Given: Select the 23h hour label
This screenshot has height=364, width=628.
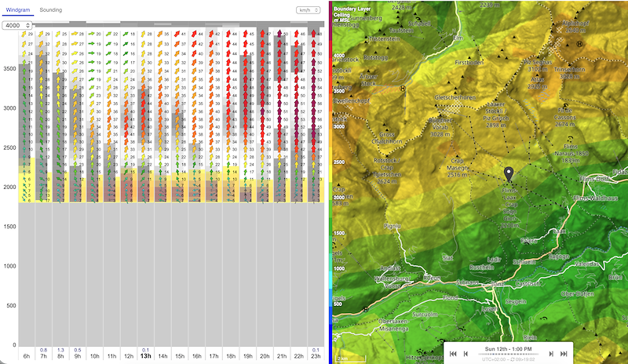Looking at the screenshot, I should pos(314,356).
